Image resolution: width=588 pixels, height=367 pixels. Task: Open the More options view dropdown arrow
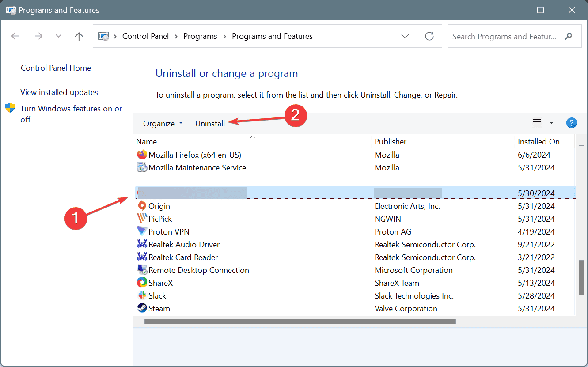point(551,123)
